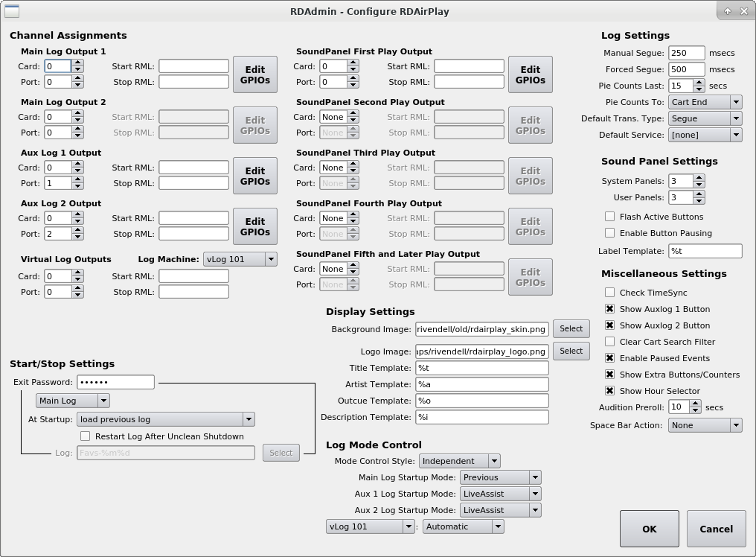Enable Restart Log After Unclean Shutdown
This screenshot has width=756, height=557.
tap(86, 436)
